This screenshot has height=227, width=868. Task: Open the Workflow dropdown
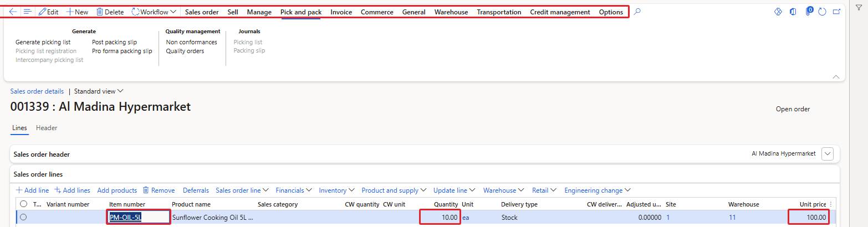click(154, 12)
